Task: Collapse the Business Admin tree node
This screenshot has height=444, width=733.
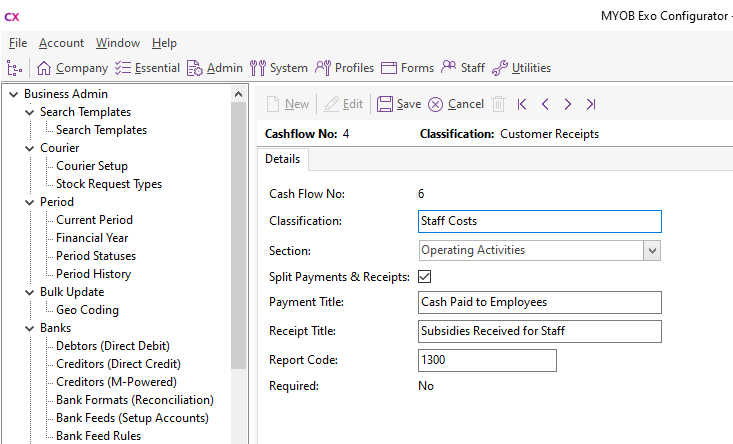Action: pos(13,95)
